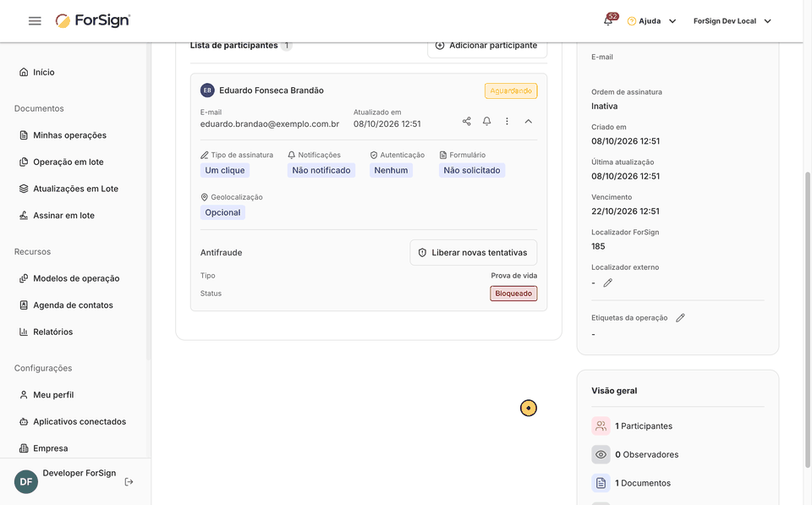Click the Documentos overview icon
The height and width of the screenshot is (505, 812).
click(601, 483)
